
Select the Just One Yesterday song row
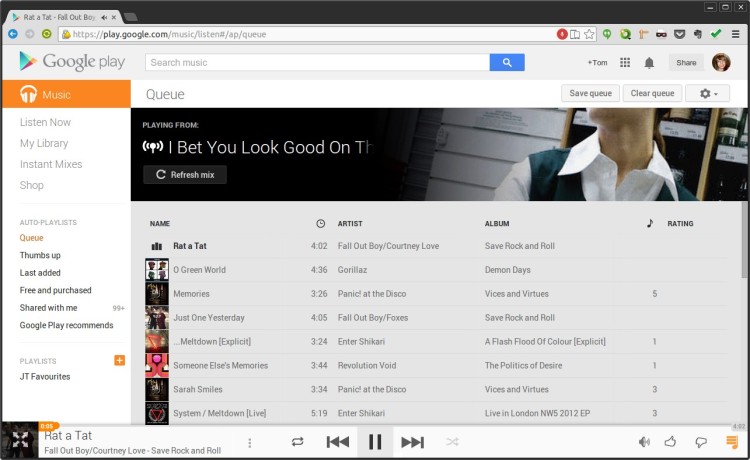(436, 318)
